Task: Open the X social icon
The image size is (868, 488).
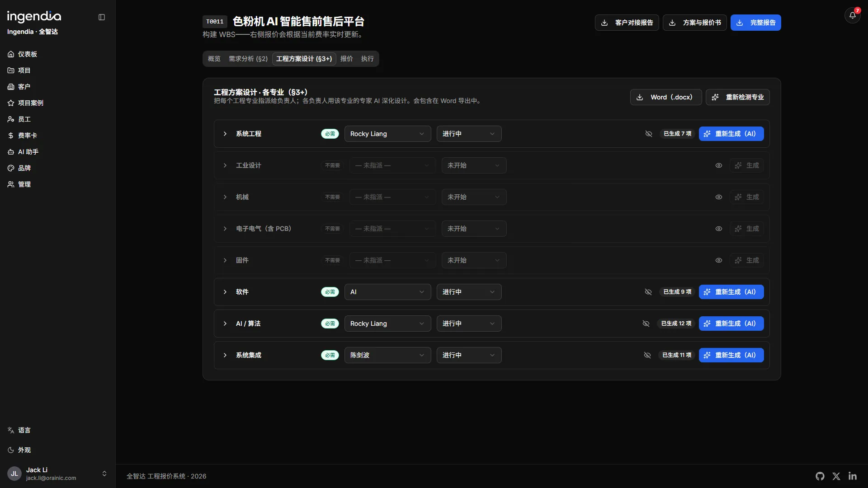Action: tap(836, 476)
